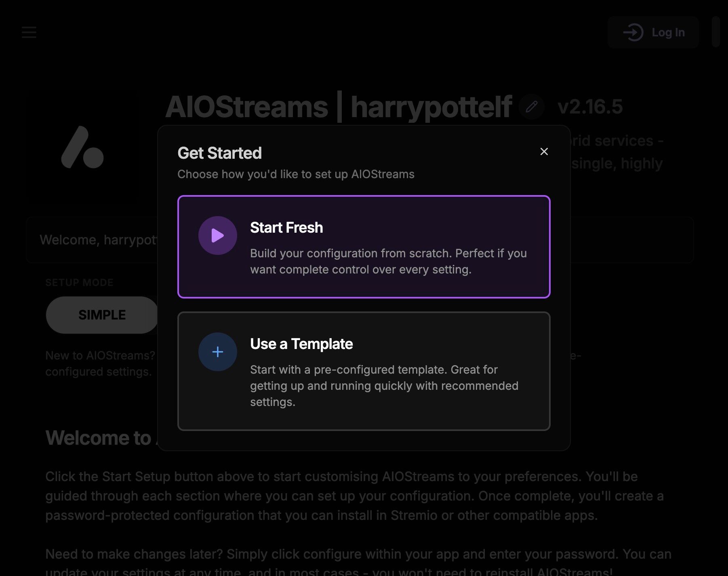Click the blue plus icon

(x=217, y=352)
